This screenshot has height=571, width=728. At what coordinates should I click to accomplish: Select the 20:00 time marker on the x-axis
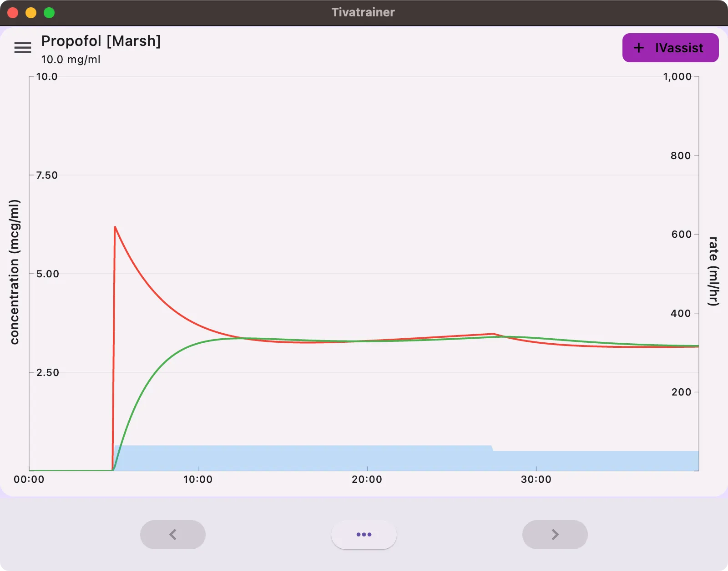point(366,479)
